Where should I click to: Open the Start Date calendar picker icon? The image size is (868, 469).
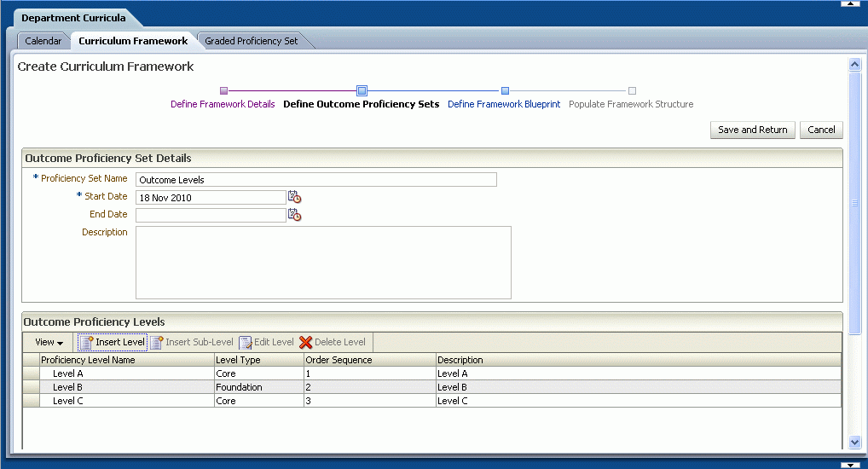click(x=294, y=197)
